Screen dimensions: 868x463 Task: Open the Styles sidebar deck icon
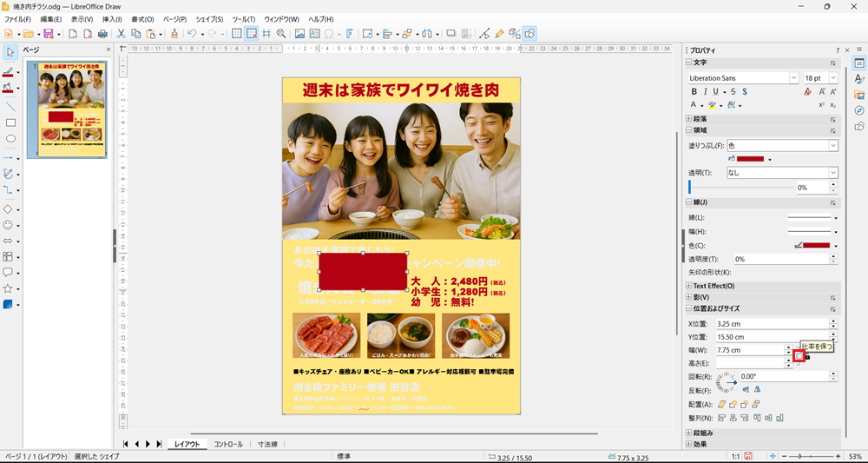[859, 79]
